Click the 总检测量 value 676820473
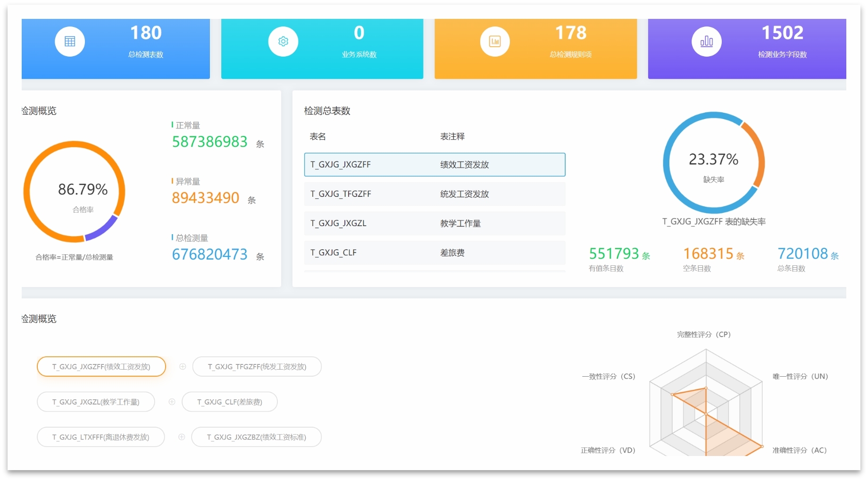Image resolution: width=868 pixels, height=481 pixels. pos(209,254)
